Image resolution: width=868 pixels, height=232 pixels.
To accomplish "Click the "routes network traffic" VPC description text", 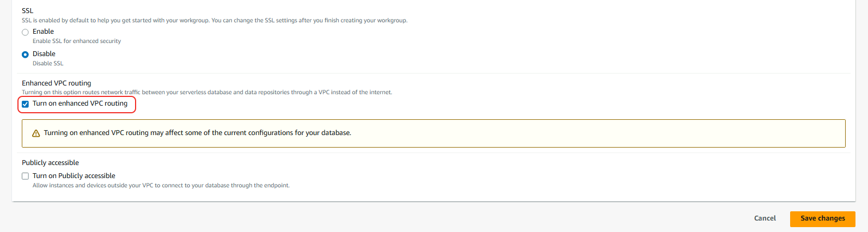I will click(207, 93).
